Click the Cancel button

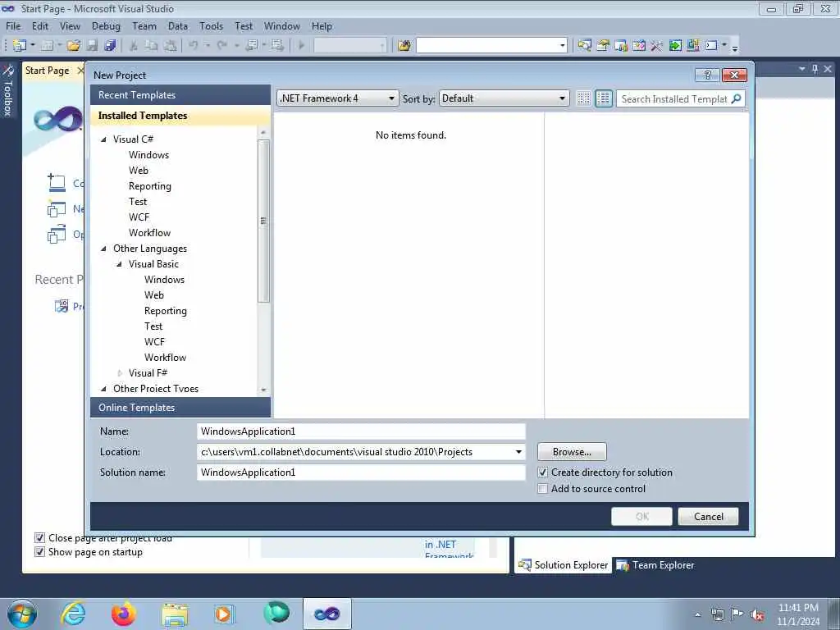(708, 517)
